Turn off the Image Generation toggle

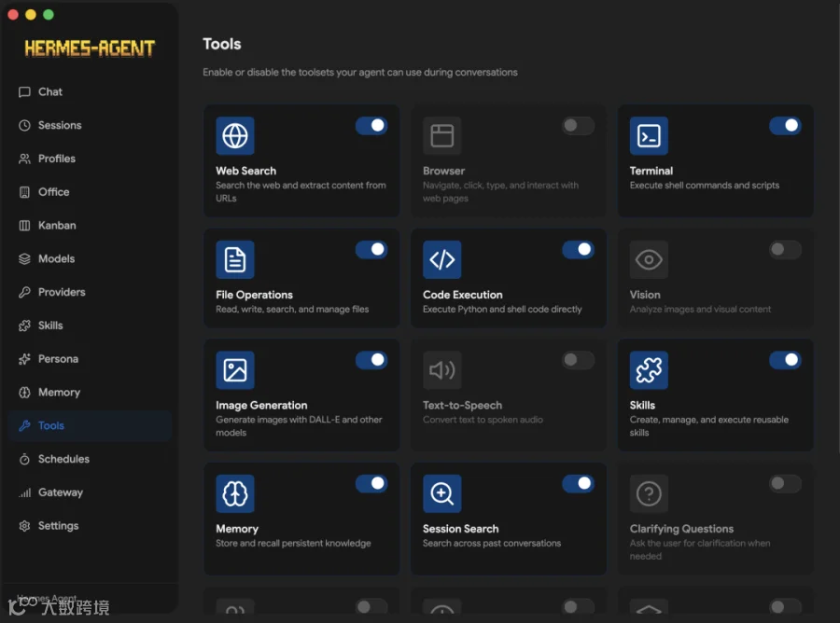[x=371, y=360]
